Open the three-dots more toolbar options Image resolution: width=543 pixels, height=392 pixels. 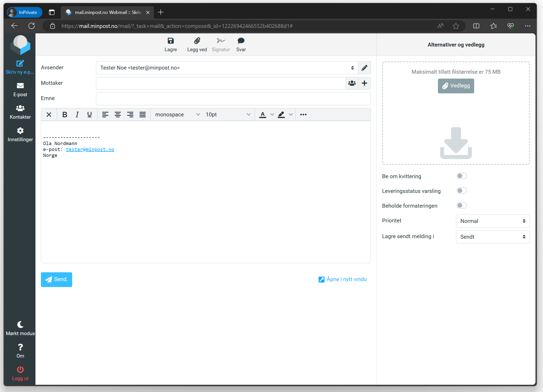303,115
